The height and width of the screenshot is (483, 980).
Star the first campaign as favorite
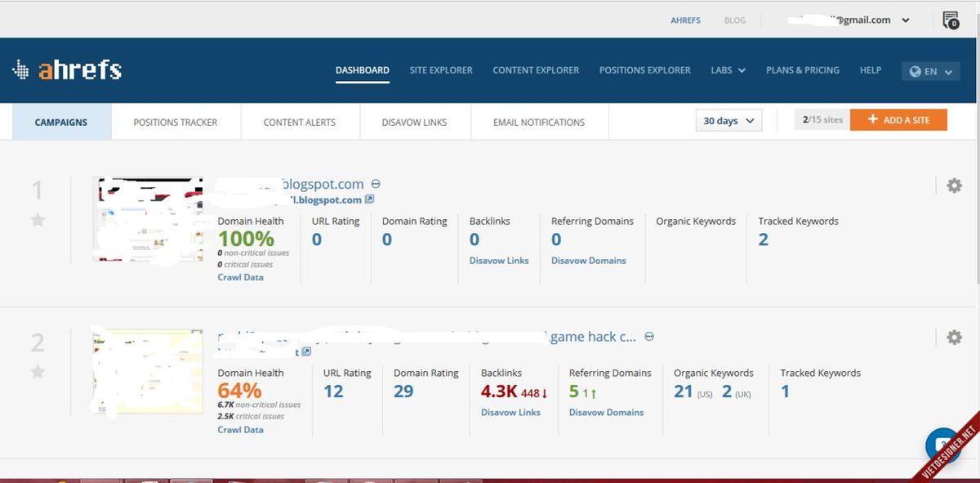tap(38, 220)
